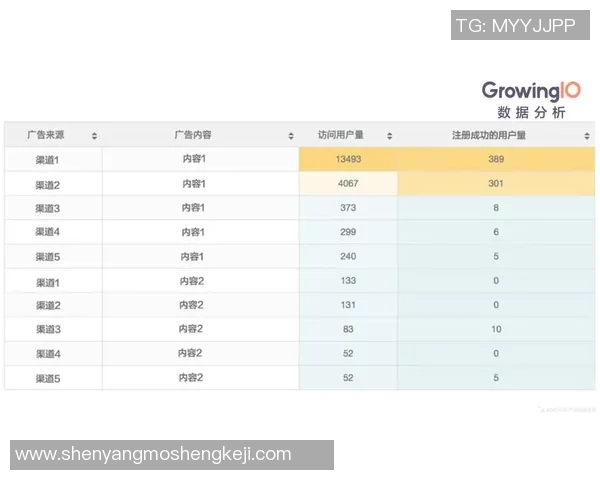Select the 广告来源 column header text
Screen dimensions: 600x480
pyautogui.click(x=46, y=135)
